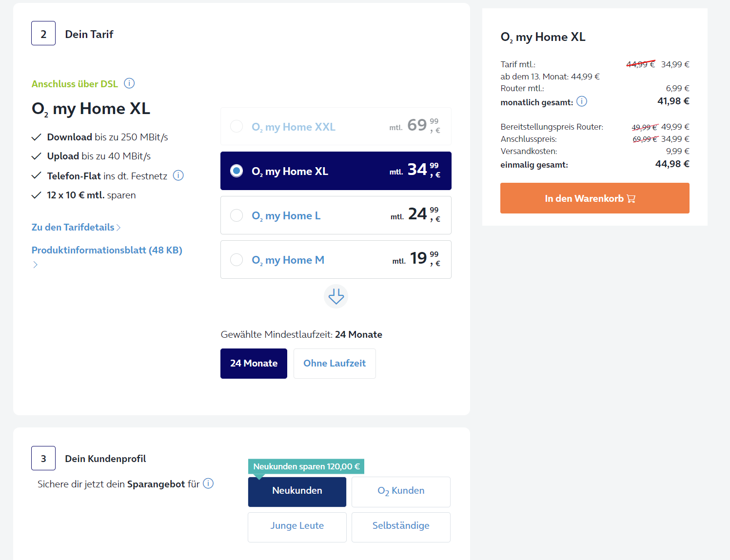Select the O2 my Home XXL radio button
The height and width of the screenshot is (560, 730).
pos(237,126)
